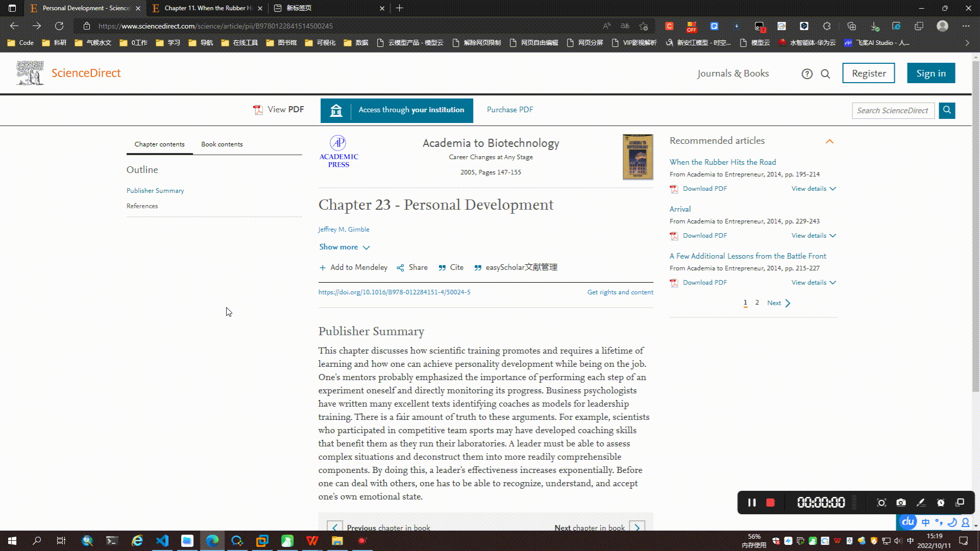
Task: Click the Add to Mendeley plus icon
Action: point(322,268)
